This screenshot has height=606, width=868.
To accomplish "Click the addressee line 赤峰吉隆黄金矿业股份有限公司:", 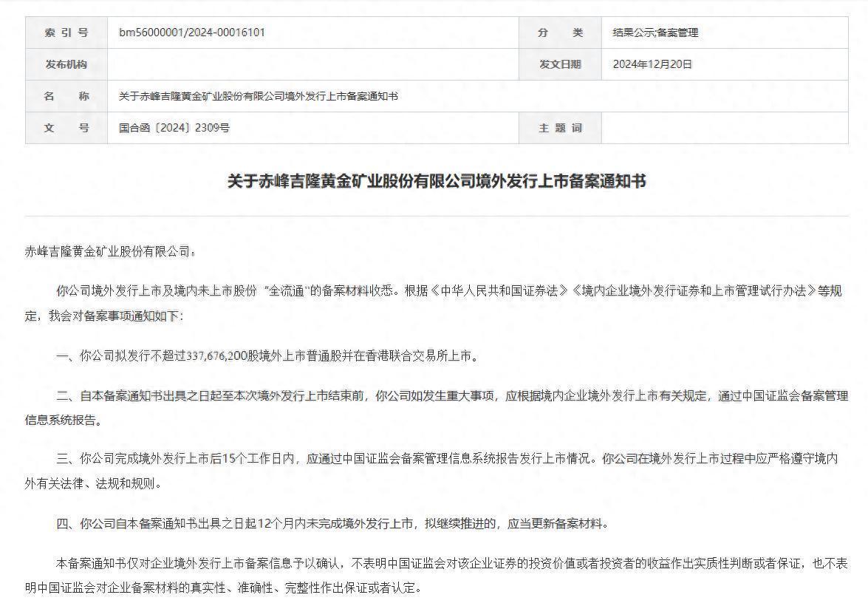I will (110, 252).
